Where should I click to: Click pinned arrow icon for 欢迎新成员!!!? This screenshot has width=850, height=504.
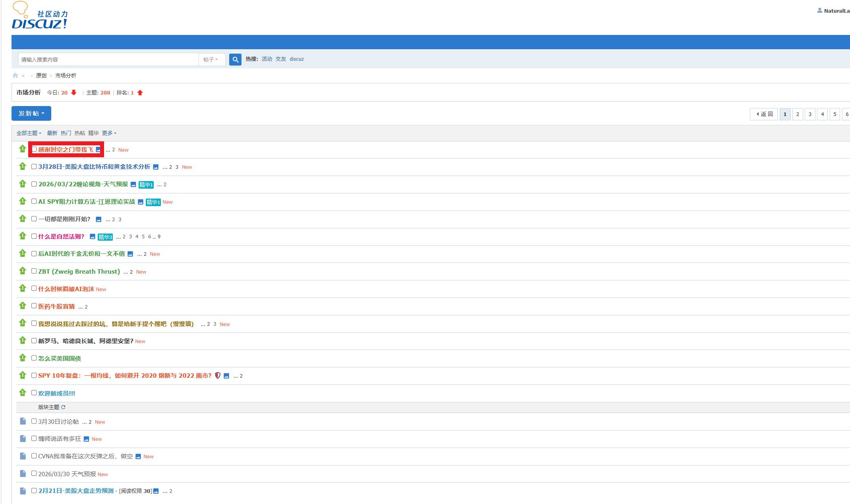click(x=23, y=393)
